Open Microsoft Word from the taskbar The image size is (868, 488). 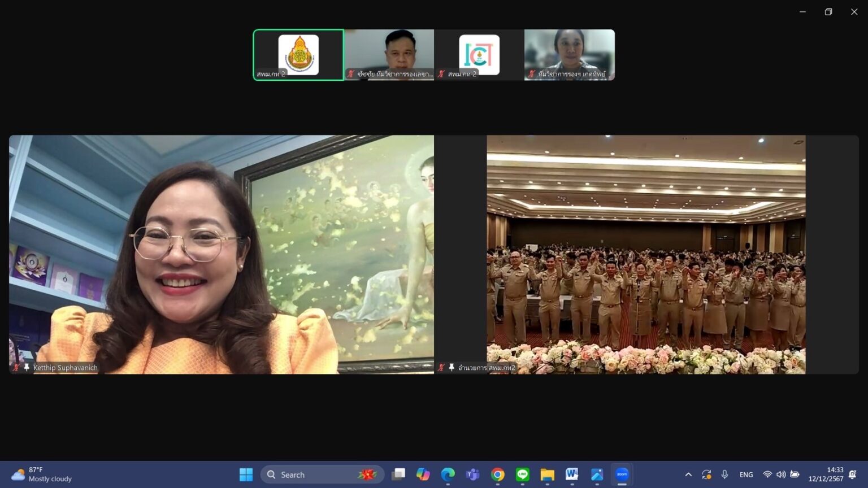(572, 474)
